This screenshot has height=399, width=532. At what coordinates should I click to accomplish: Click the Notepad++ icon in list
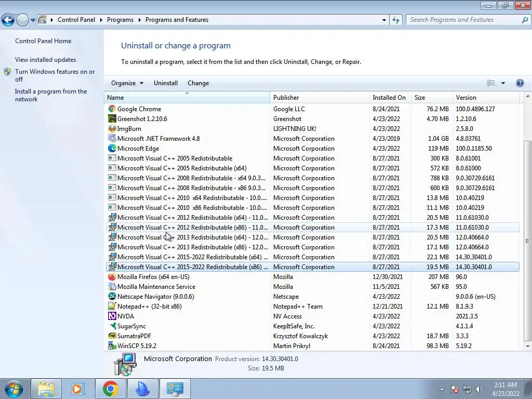112,307
